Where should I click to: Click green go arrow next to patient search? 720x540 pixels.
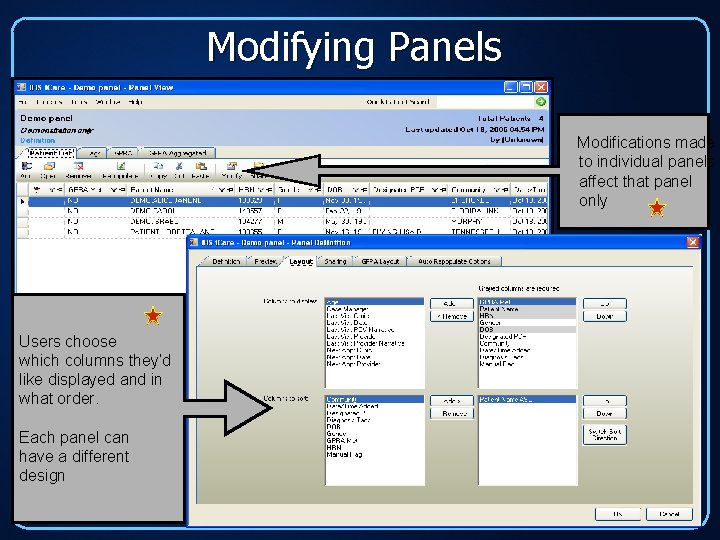coord(540,101)
